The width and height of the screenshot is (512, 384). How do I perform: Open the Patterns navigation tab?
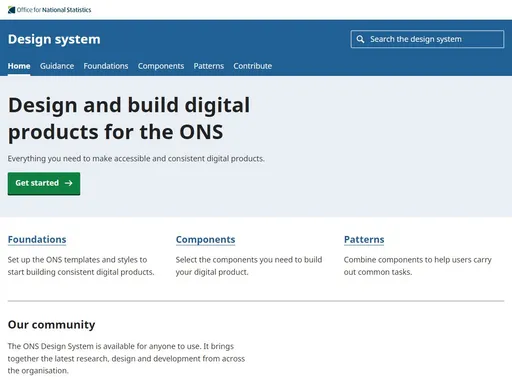click(x=209, y=66)
